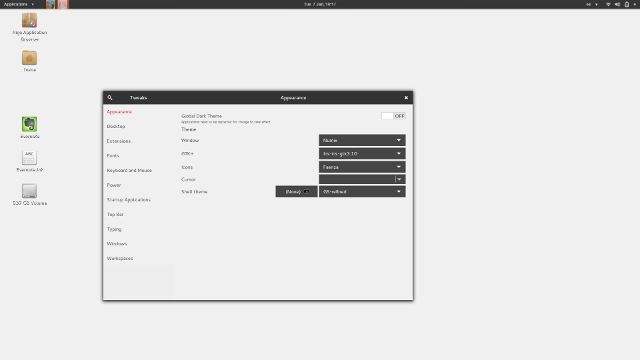Screen dimensions: 640x360
Task: Open Startup Applications section in sidebar
Action: (x=129, y=200)
